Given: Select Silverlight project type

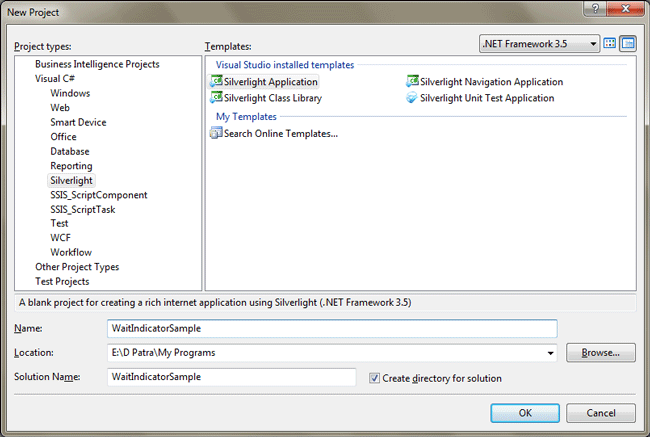Looking at the screenshot, I should coord(71,180).
